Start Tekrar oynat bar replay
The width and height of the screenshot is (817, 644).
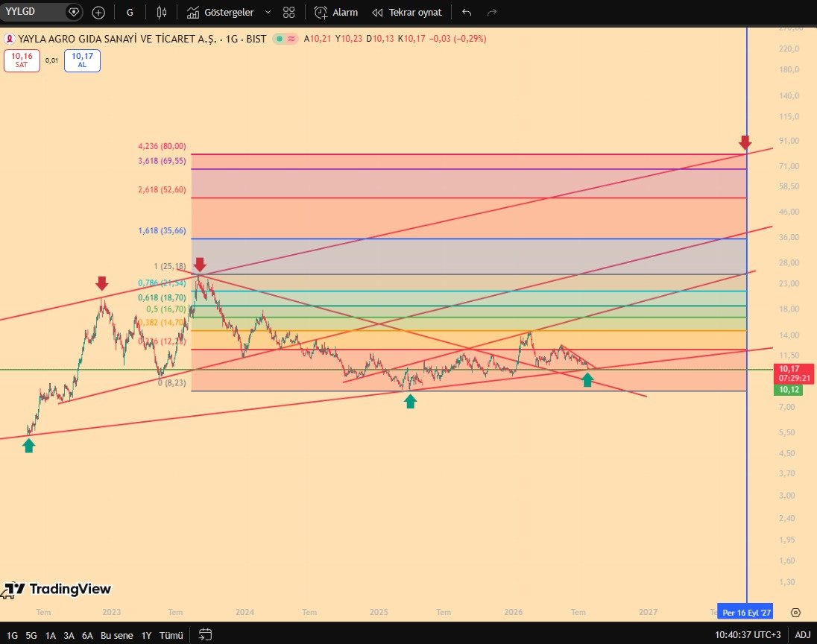[407, 13]
